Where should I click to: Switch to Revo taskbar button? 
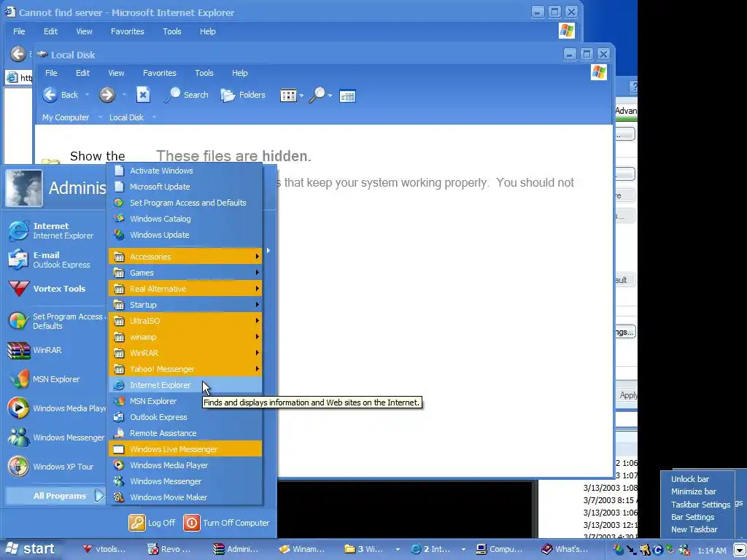point(169,550)
